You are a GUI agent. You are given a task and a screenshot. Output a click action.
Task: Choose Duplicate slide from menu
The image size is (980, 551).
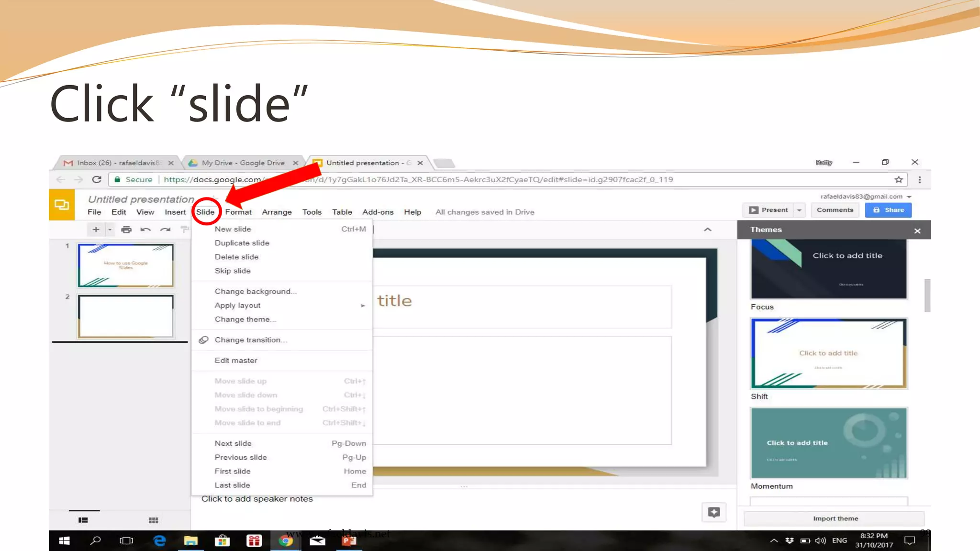pos(242,243)
